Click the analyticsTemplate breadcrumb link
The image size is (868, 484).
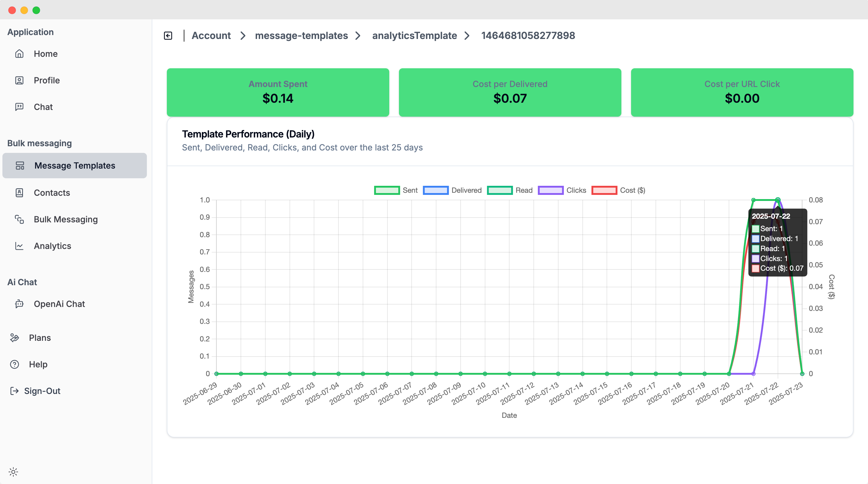tap(414, 36)
